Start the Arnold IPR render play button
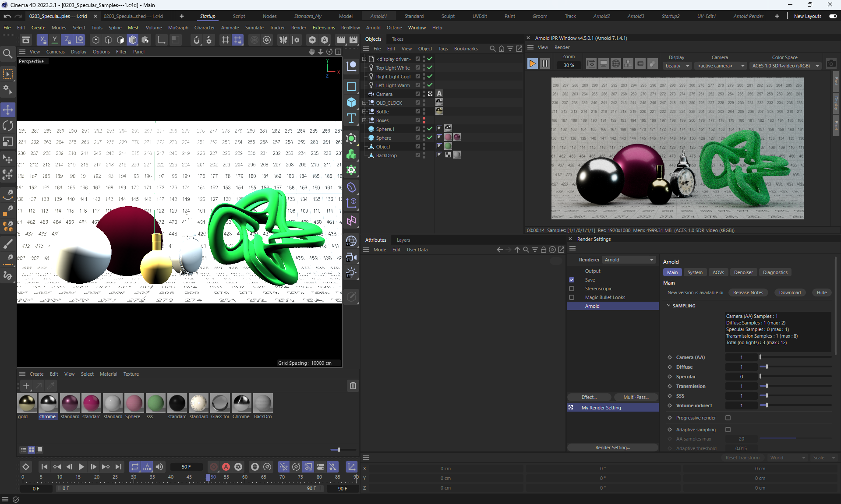This screenshot has height=504, width=841. (x=532, y=64)
